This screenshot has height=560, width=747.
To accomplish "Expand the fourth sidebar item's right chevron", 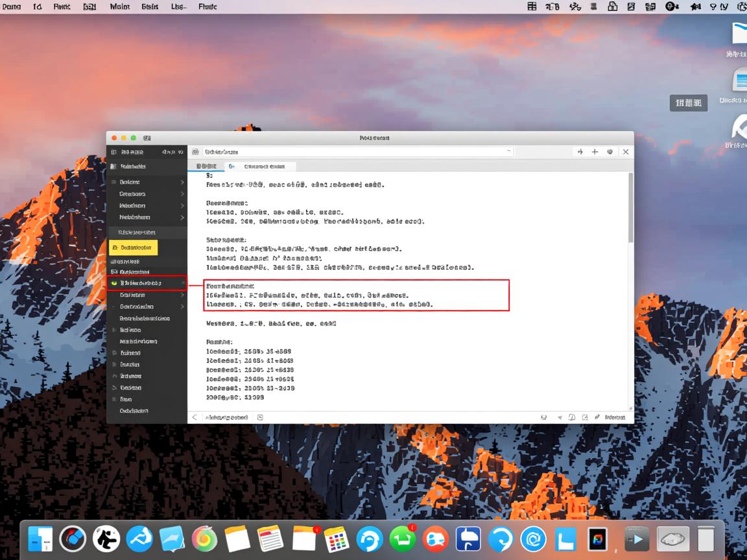I will coord(182,218).
